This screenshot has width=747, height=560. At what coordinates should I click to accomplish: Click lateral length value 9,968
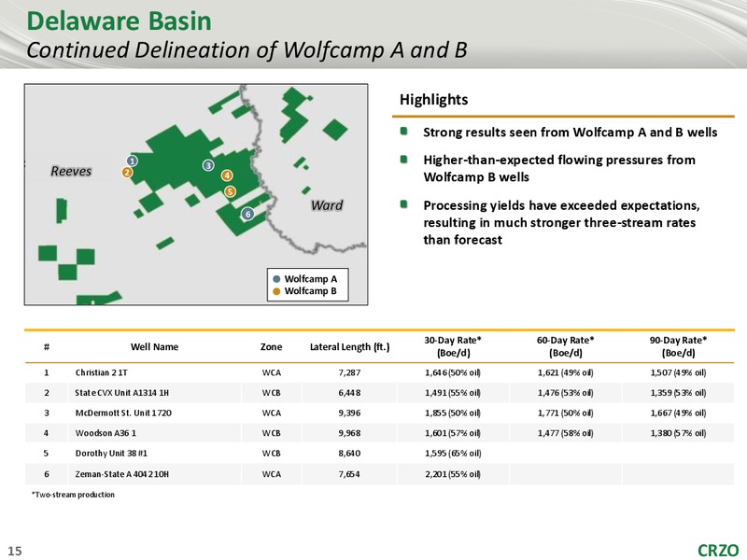(x=349, y=433)
